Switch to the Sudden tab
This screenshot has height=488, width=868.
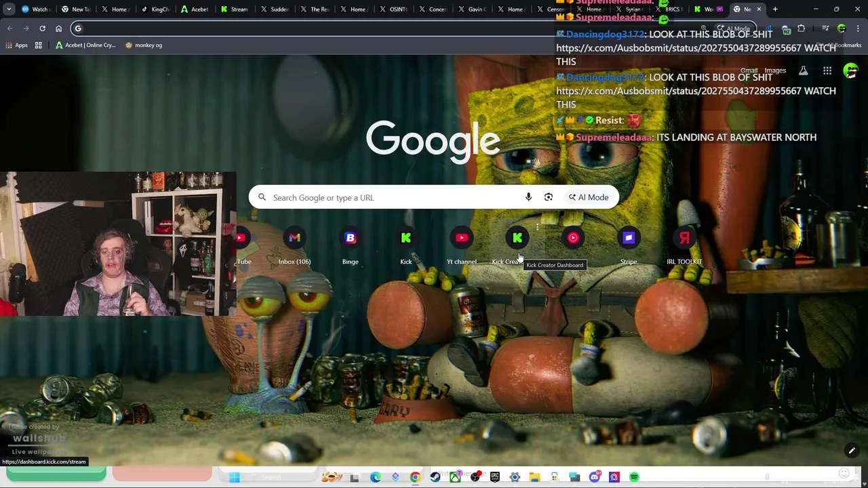pyautogui.click(x=274, y=9)
